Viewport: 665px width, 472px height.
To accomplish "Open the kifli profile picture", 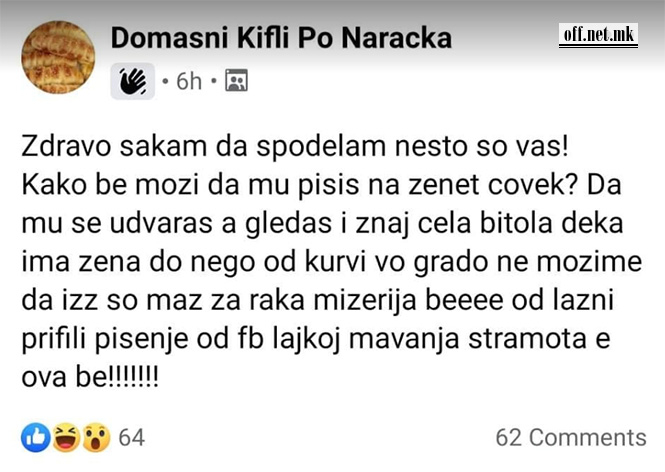I will click(58, 58).
